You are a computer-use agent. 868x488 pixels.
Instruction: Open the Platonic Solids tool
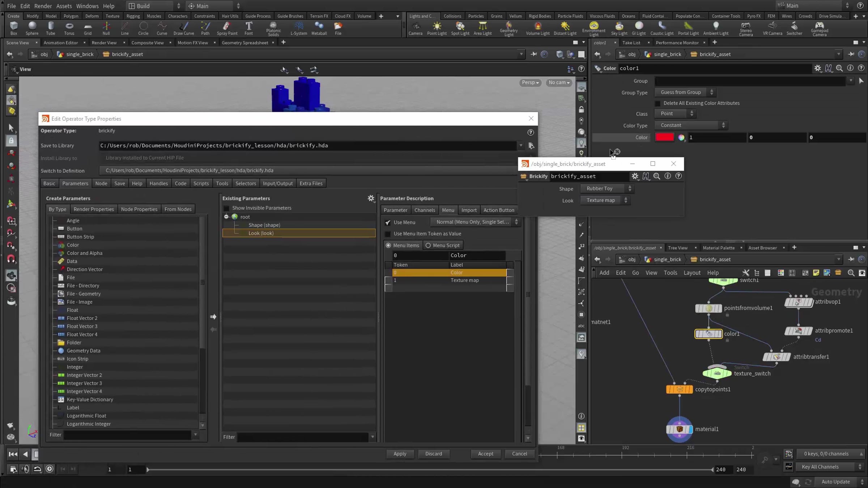[273, 28]
